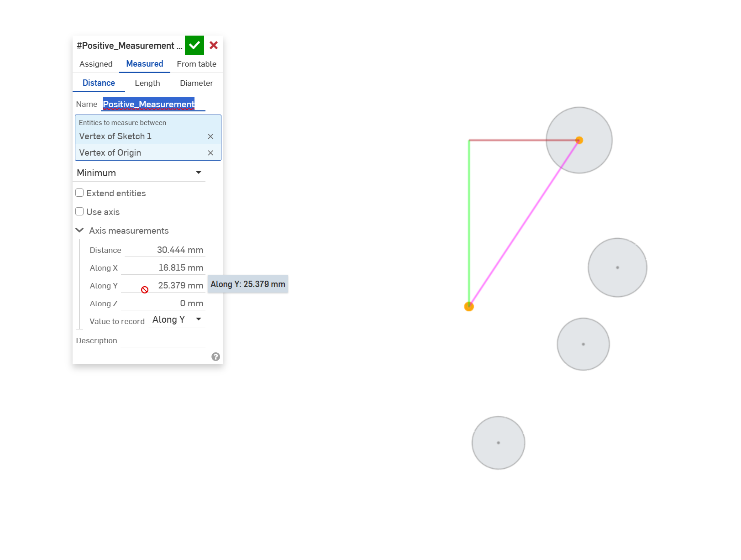Switch to the Assigned tab
Viewport: 741px width, 560px height.
click(96, 64)
